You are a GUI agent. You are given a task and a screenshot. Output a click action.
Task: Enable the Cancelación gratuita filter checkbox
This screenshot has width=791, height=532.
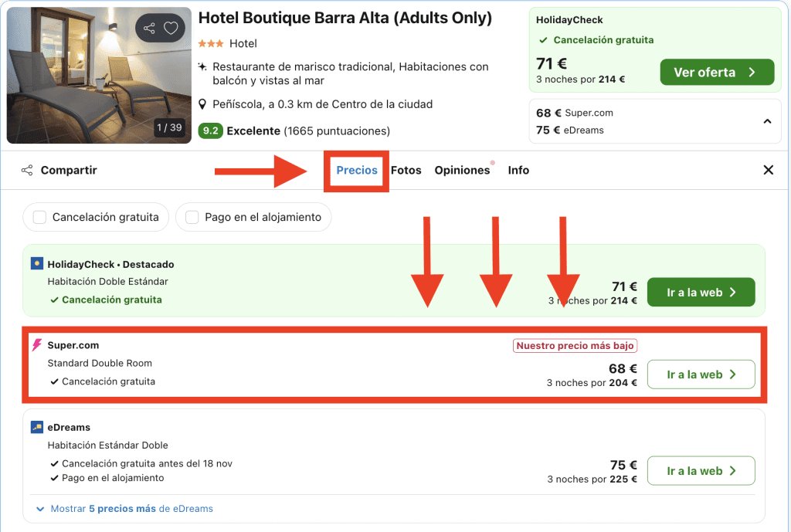(39, 218)
